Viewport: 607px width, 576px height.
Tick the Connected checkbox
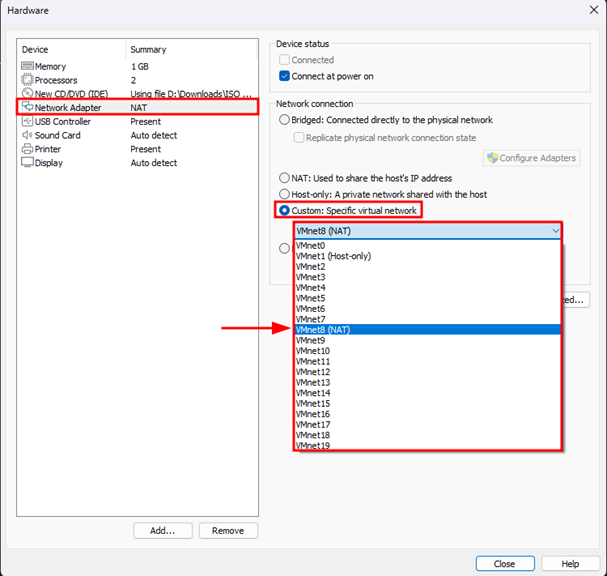[285, 60]
